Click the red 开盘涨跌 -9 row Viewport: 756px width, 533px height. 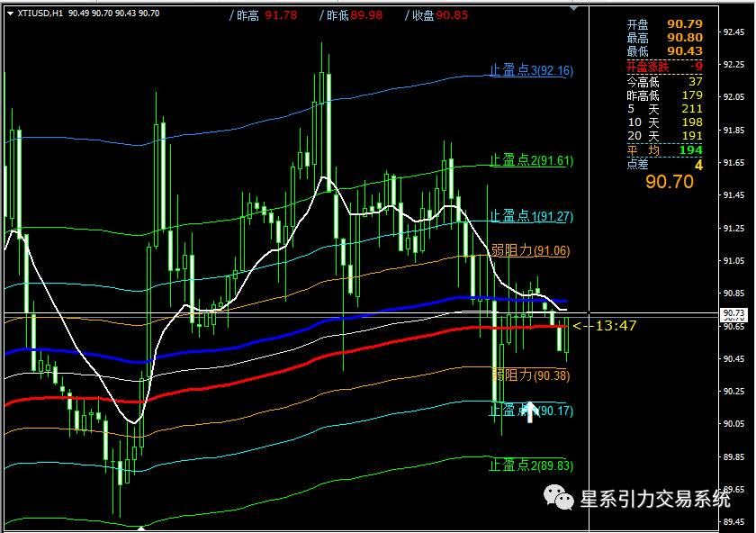click(664, 66)
